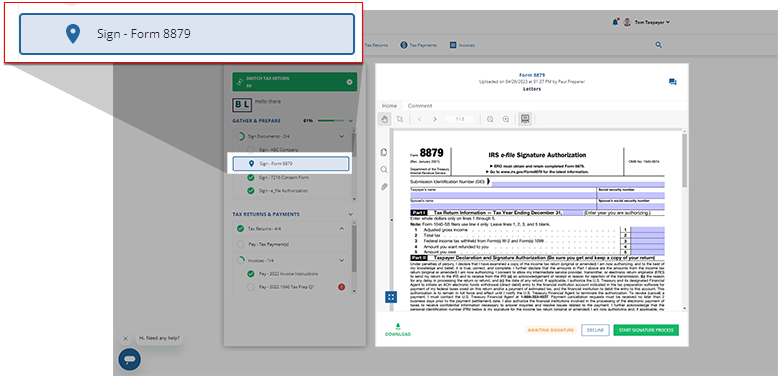Select the Pay - Tax Payment(s) circle
The width and height of the screenshot is (778, 376).
click(241, 244)
